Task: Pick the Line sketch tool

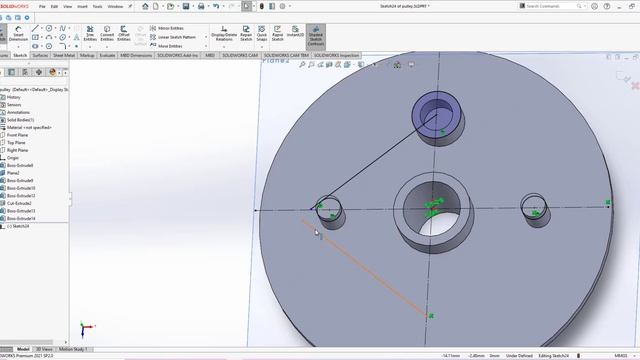Action: 35,28
